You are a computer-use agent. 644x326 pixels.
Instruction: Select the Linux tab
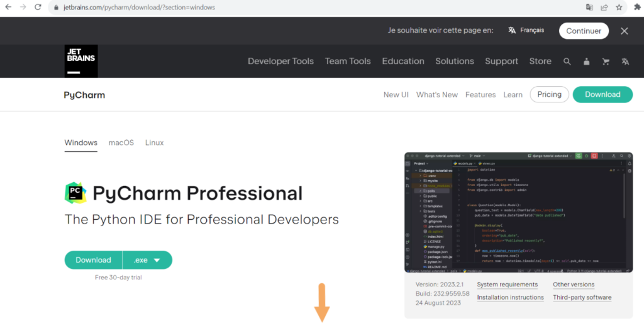pyautogui.click(x=154, y=143)
